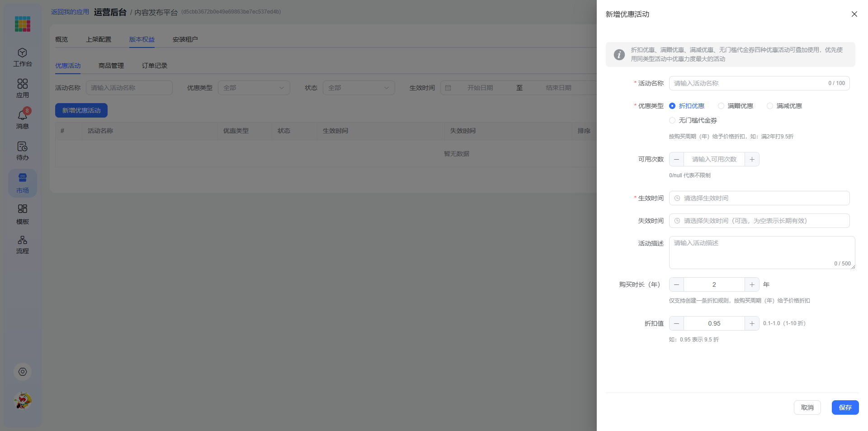Select the 满赠优惠 radio option
Screen dimensions: 868x431
coord(736,106)
